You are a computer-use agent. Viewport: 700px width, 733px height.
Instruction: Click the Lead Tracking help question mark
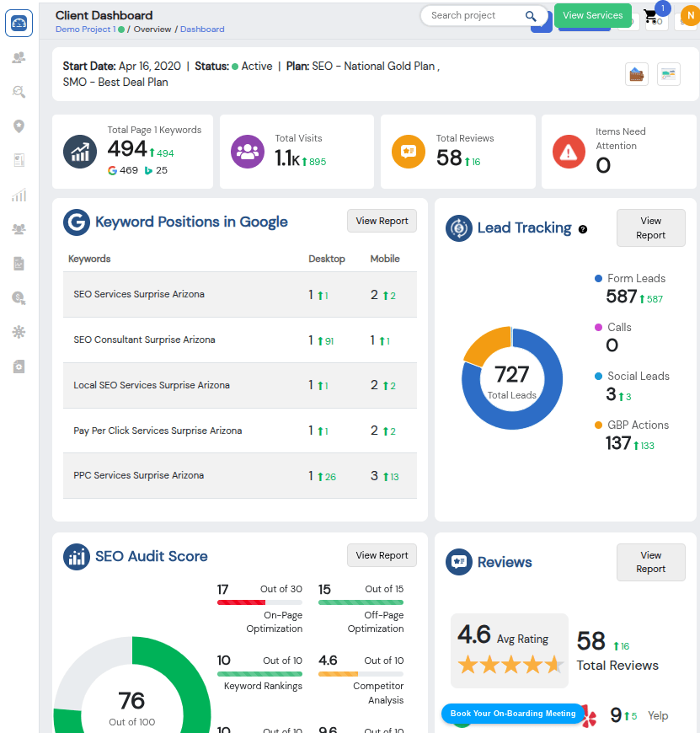tap(583, 229)
